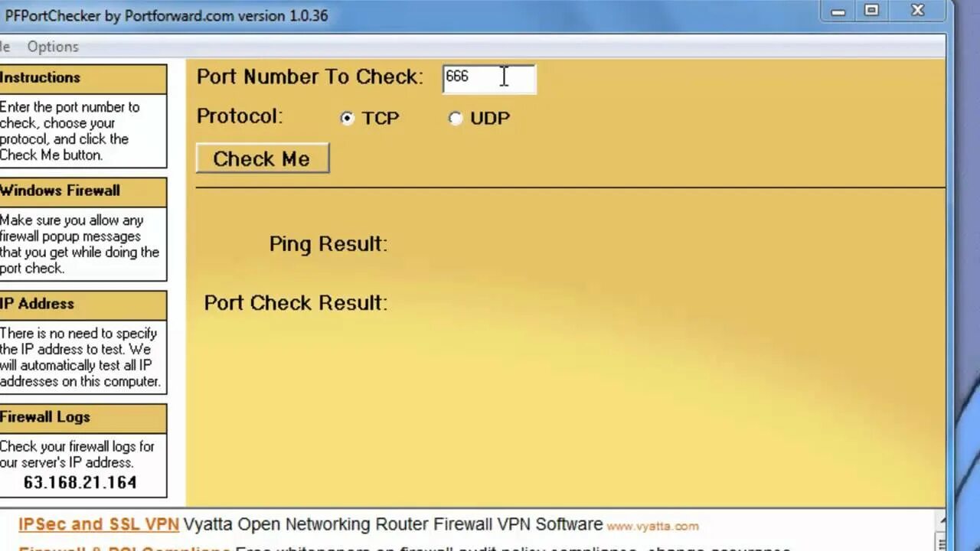The image size is (980, 551).
Task: Select the Firewall Logs panel header
Action: tap(45, 417)
